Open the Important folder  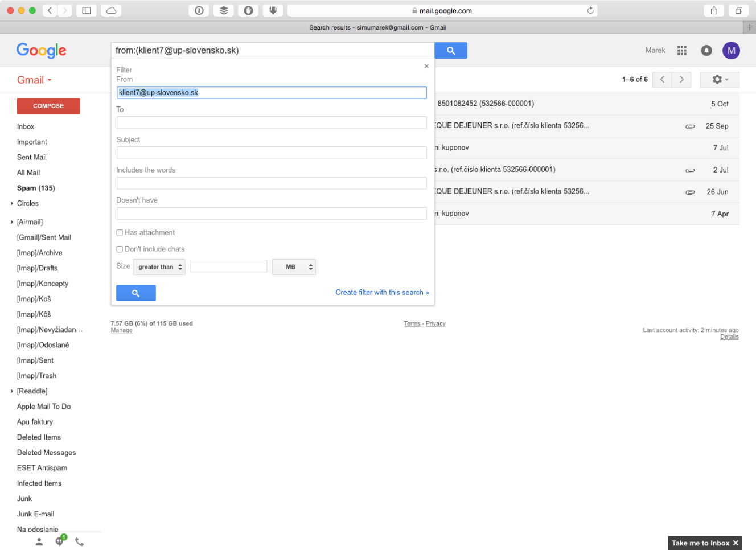(32, 142)
